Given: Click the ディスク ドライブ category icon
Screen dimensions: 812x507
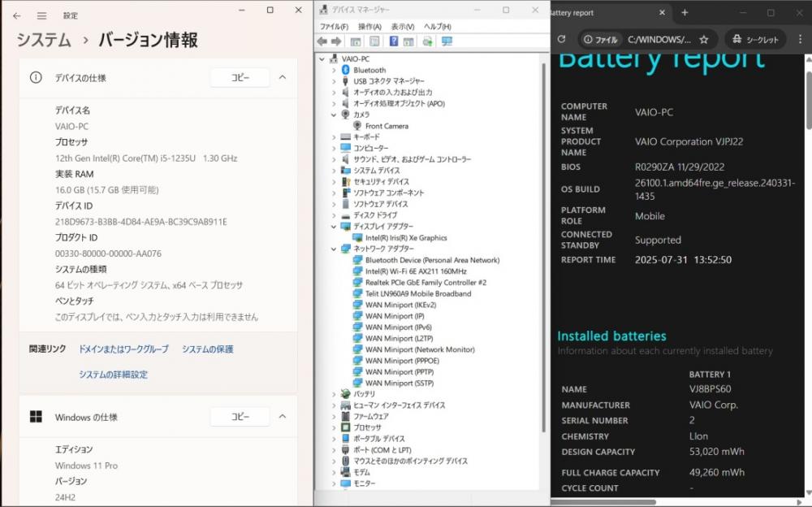Looking at the screenshot, I should (x=346, y=215).
